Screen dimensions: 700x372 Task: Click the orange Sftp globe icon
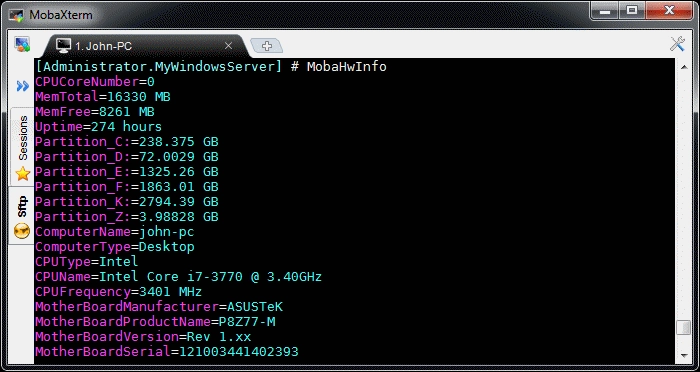pos(22,231)
